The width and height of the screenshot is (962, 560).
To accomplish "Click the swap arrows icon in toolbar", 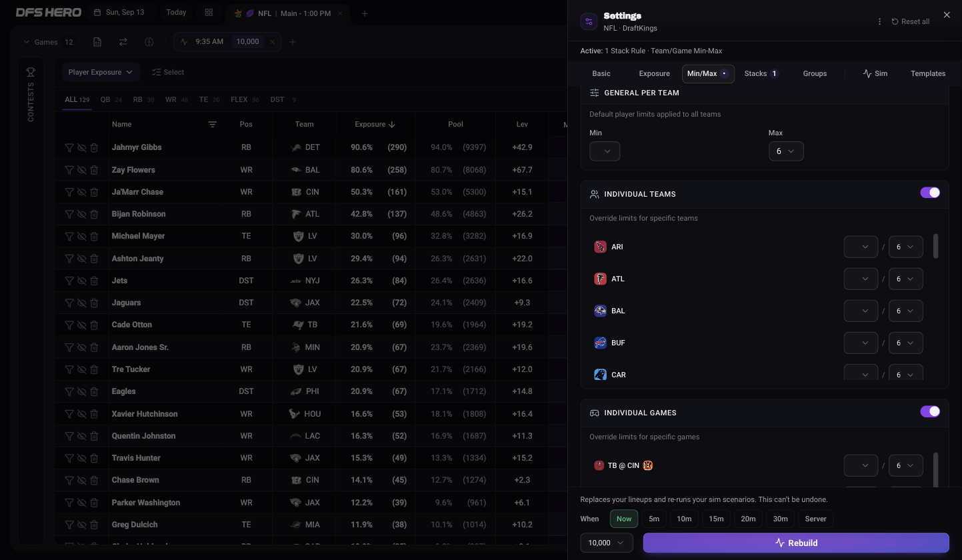I will [123, 42].
